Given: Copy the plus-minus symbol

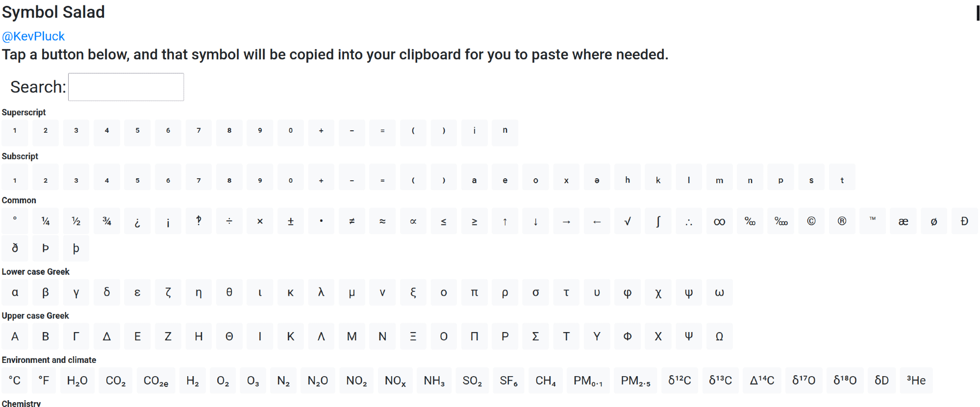Looking at the screenshot, I should click(x=291, y=221).
